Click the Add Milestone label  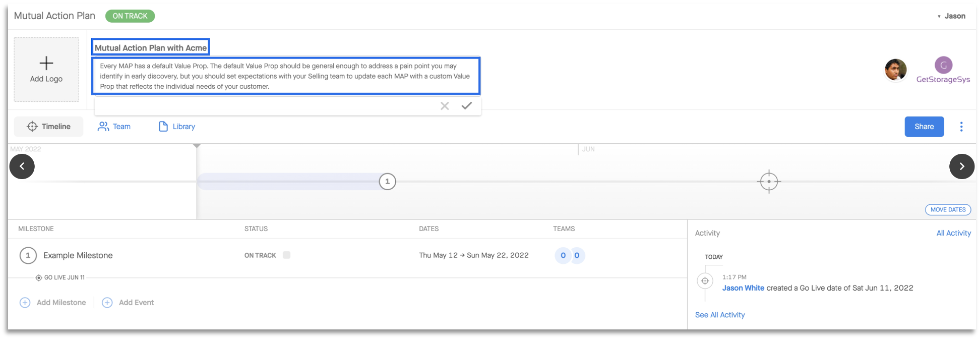click(61, 303)
